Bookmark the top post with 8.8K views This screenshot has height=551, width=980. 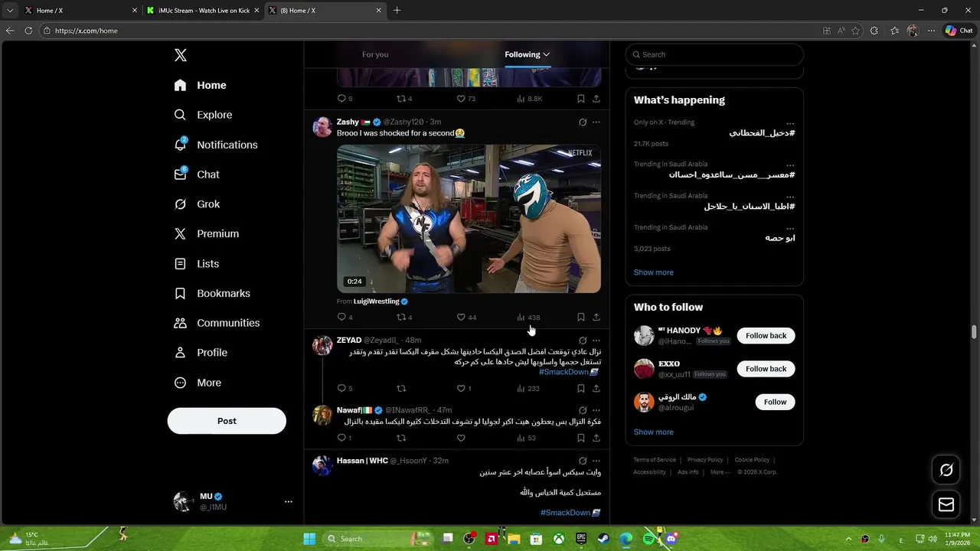(581, 99)
